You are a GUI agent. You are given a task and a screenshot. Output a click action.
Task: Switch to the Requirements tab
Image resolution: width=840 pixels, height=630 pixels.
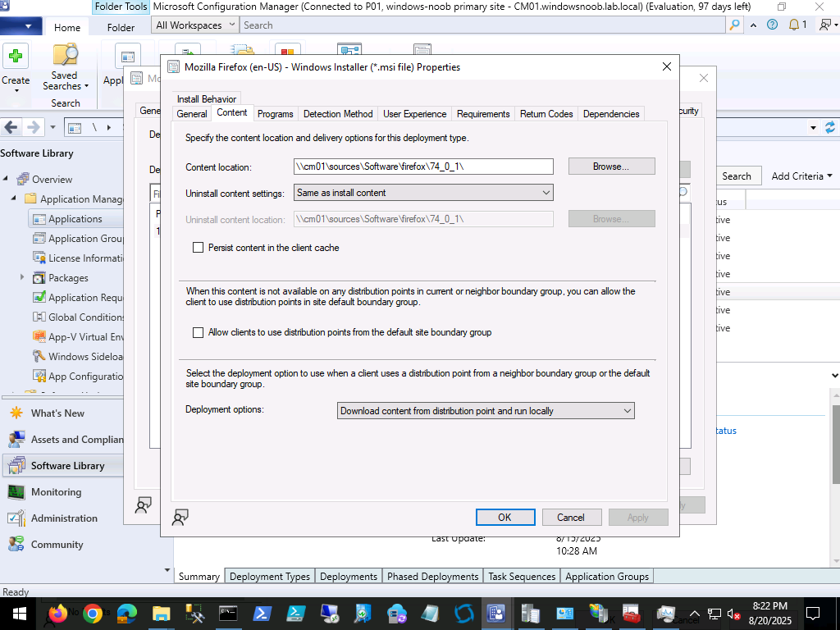pos(483,113)
